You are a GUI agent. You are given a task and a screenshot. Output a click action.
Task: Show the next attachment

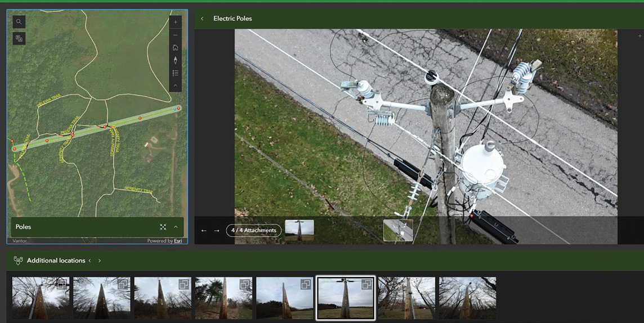(x=216, y=231)
